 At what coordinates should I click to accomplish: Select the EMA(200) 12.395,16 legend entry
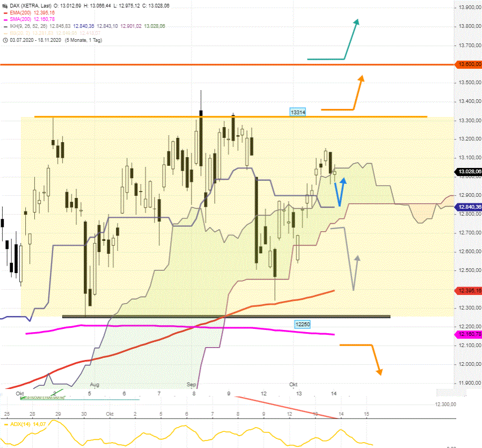(x=32, y=13)
